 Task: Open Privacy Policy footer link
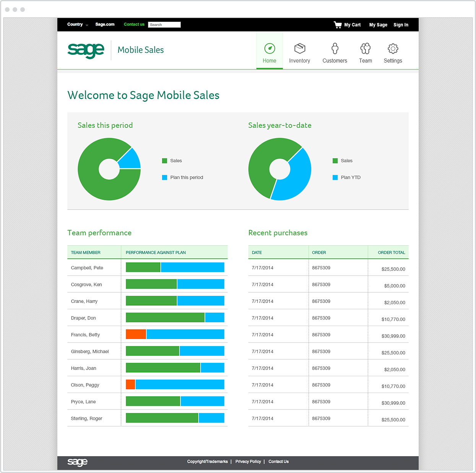click(248, 462)
